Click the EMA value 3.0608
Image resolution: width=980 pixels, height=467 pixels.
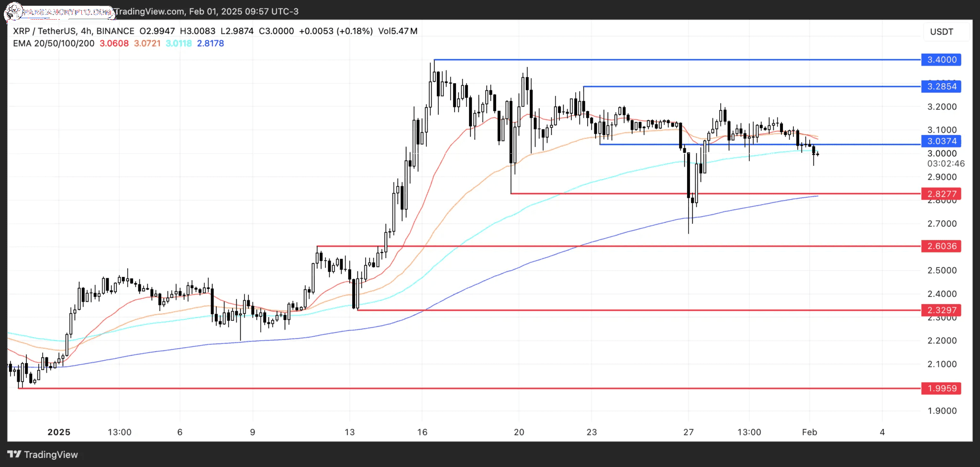[x=114, y=44]
